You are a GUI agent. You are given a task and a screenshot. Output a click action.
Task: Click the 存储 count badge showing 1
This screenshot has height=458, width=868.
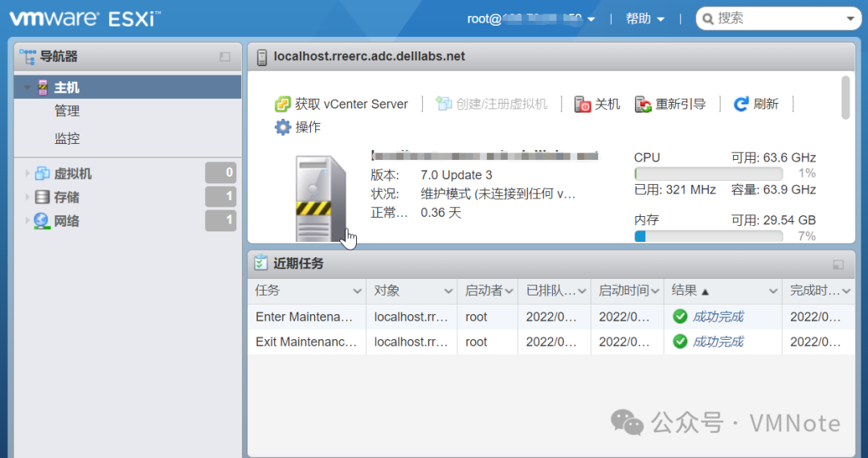pyautogui.click(x=221, y=196)
